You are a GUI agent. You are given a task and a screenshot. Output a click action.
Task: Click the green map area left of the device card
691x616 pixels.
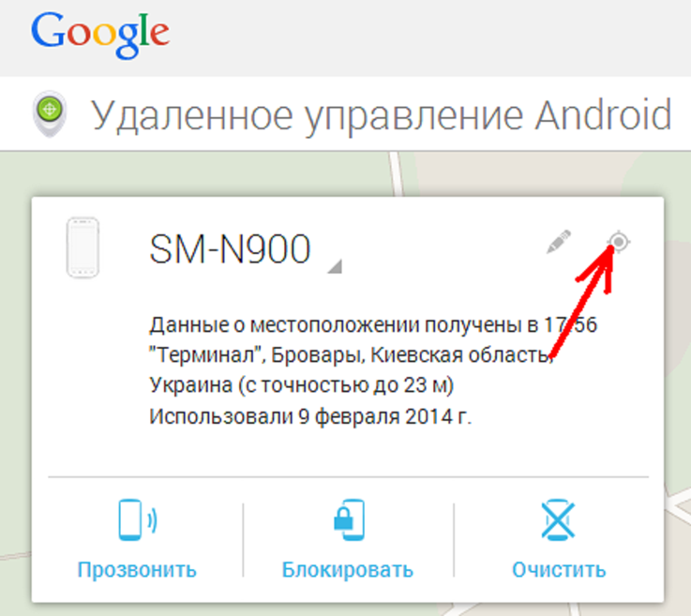point(15,353)
